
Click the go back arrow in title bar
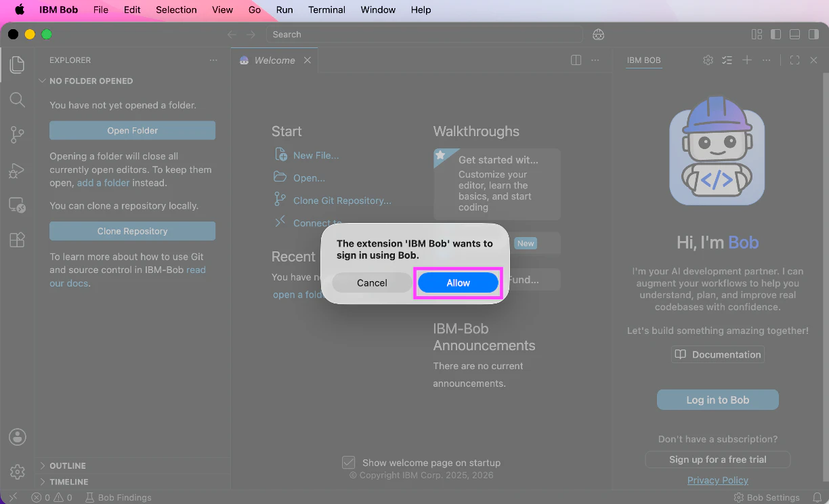[x=232, y=35]
